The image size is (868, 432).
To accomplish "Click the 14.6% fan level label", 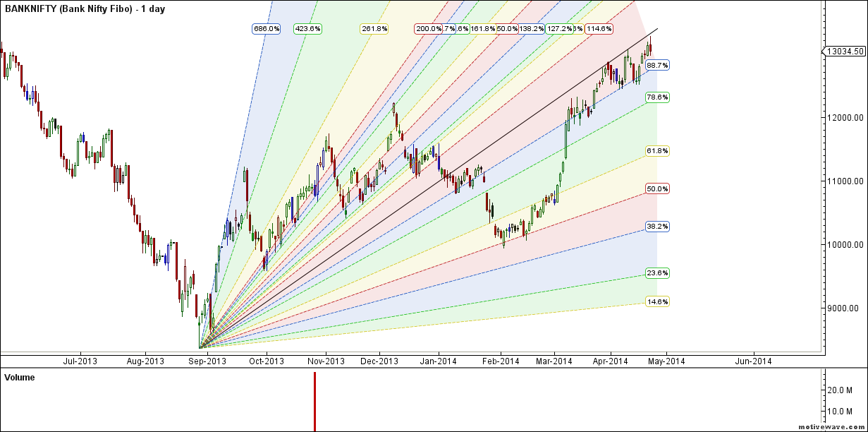I will [657, 301].
